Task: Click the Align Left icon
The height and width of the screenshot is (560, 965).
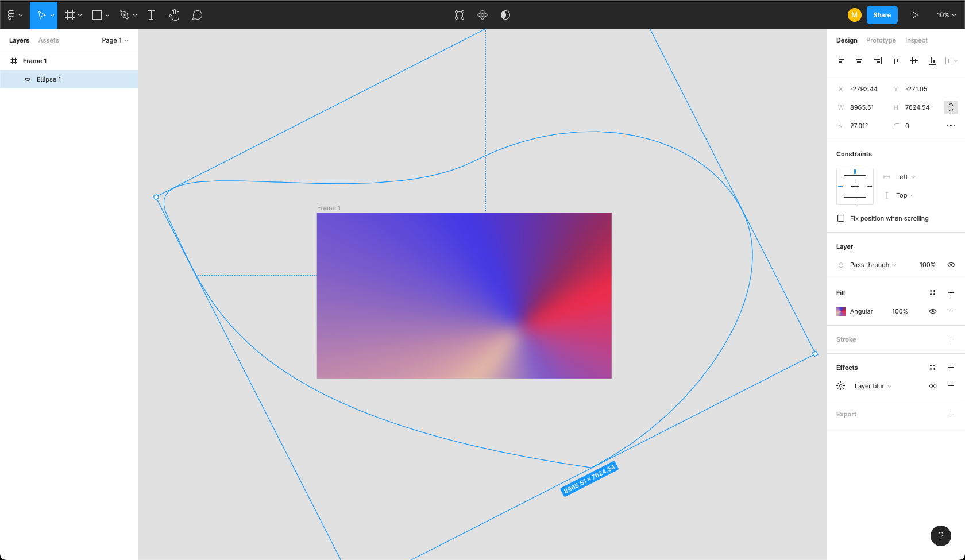Action: pos(840,61)
